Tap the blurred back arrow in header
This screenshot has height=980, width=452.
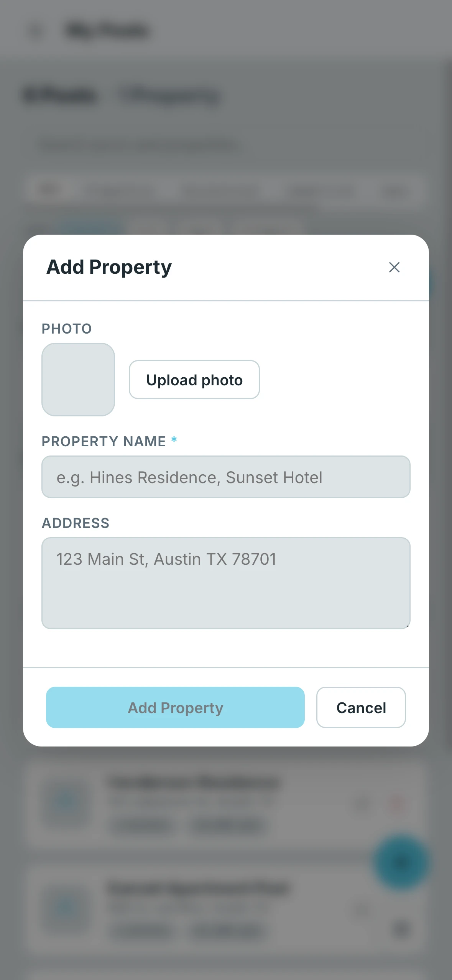click(x=36, y=31)
